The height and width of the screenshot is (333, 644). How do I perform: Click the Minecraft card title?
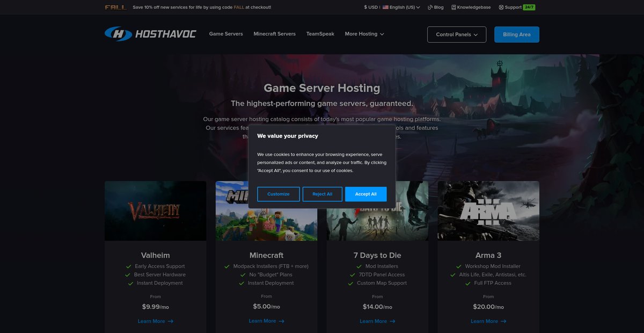pyautogui.click(x=267, y=255)
